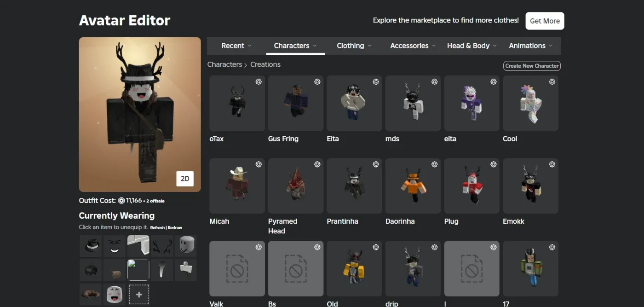Unequip the gray tie accessory item
This screenshot has width=644, height=307.
162,270
